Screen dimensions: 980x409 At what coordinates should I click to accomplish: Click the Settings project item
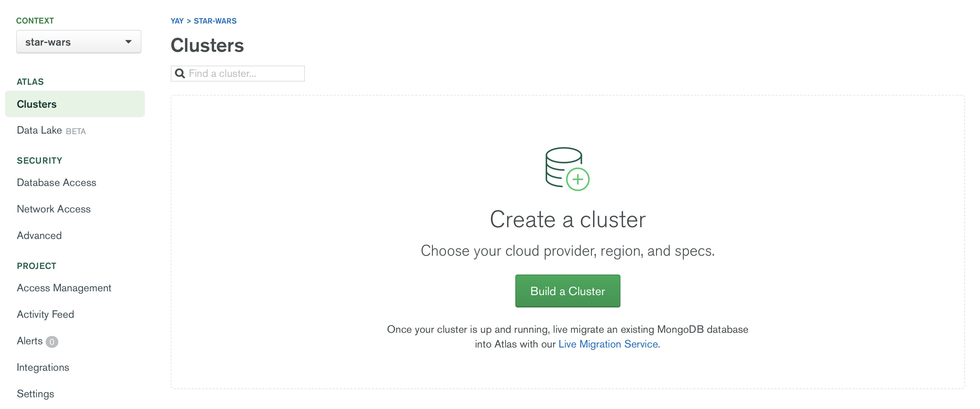pos(35,393)
